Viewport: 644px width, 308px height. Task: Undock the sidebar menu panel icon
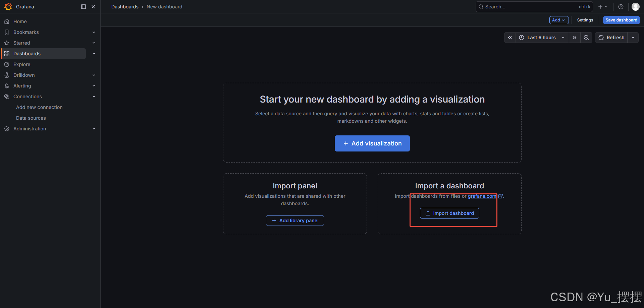(x=84, y=7)
